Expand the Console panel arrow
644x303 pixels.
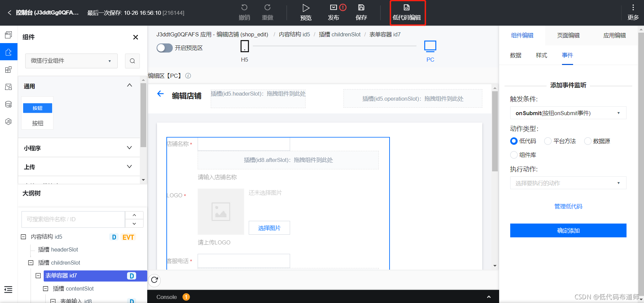pyautogui.click(x=489, y=297)
